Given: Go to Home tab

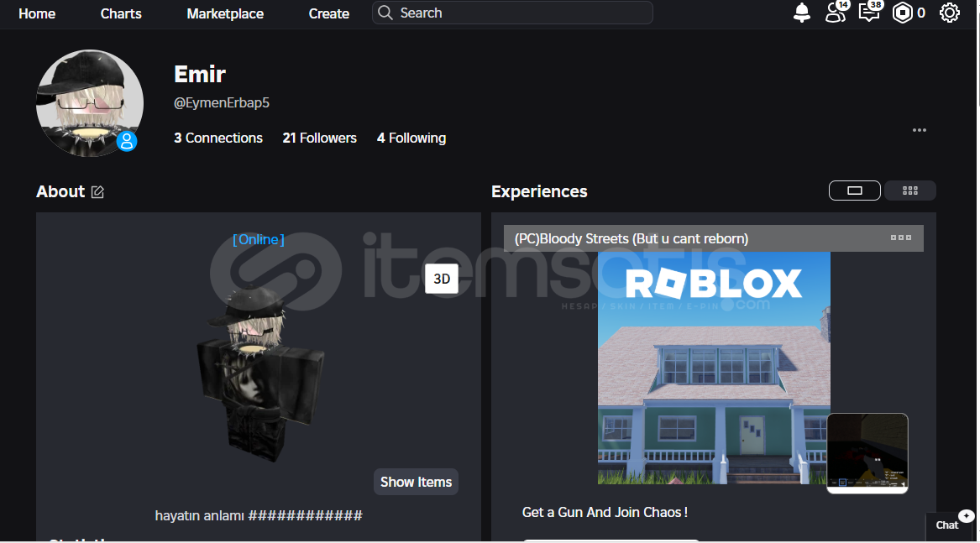Looking at the screenshot, I should tap(37, 13).
